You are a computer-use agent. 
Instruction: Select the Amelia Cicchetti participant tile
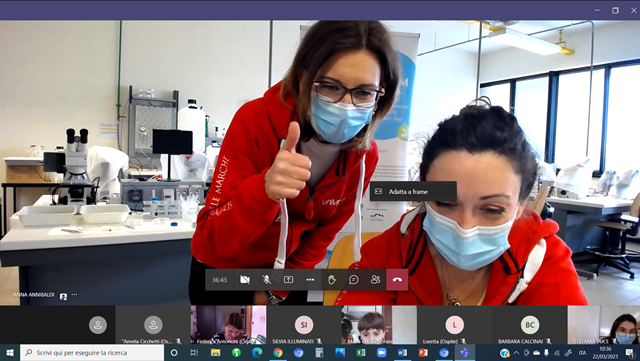pos(153,325)
